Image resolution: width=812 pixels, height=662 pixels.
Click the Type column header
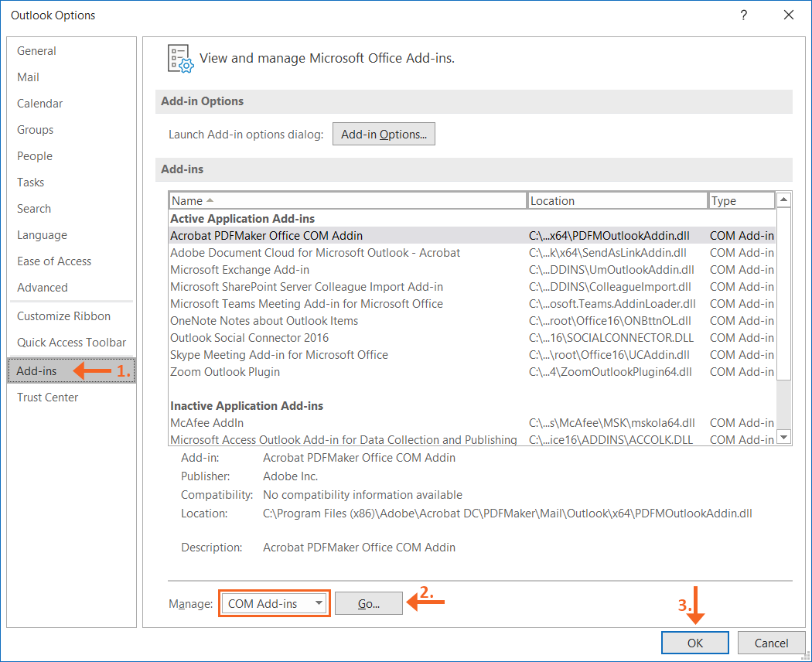[x=741, y=201]
